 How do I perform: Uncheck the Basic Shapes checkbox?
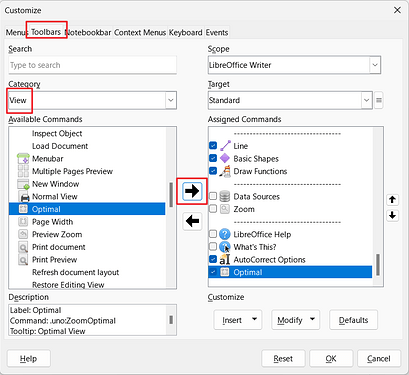pos(213,158)
